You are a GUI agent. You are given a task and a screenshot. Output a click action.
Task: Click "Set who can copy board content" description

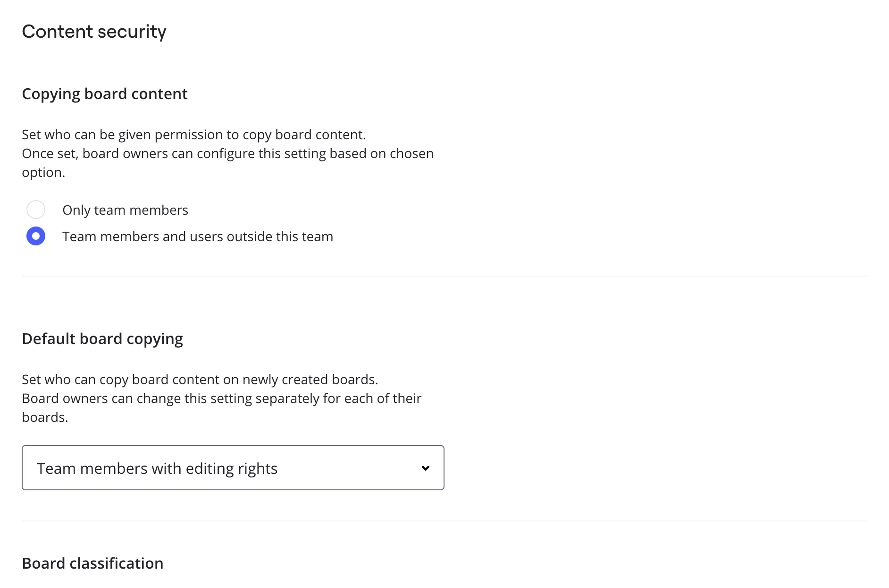click(x=200, y=379)
